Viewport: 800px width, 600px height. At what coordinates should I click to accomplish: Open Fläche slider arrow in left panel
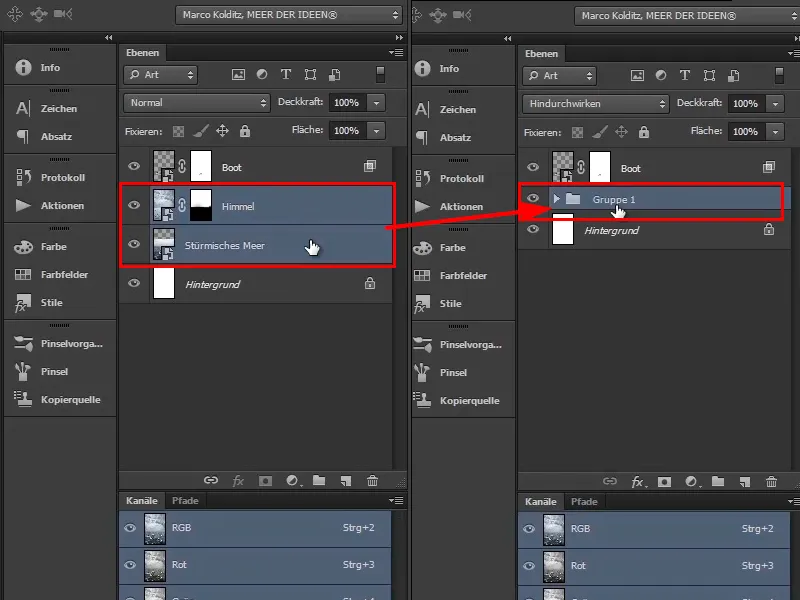coord(376,131)
